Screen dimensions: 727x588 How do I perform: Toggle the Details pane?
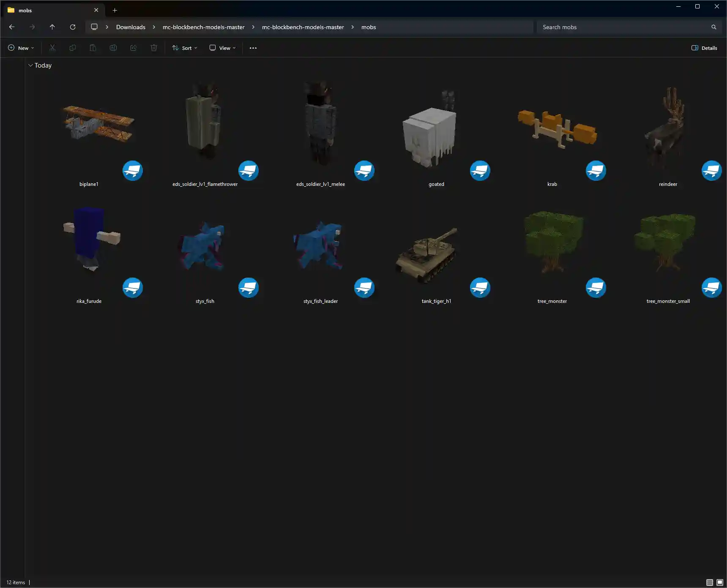(x=704, y=48)
